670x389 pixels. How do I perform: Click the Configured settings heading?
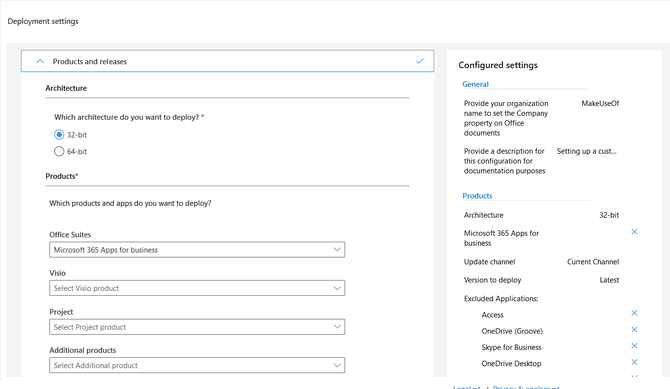tap(498, 65)
